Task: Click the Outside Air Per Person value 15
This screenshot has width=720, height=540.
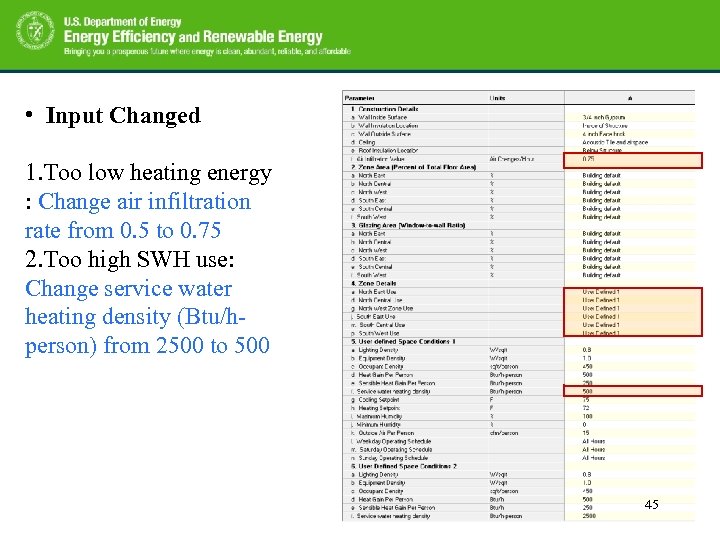Action: [585, 433]
